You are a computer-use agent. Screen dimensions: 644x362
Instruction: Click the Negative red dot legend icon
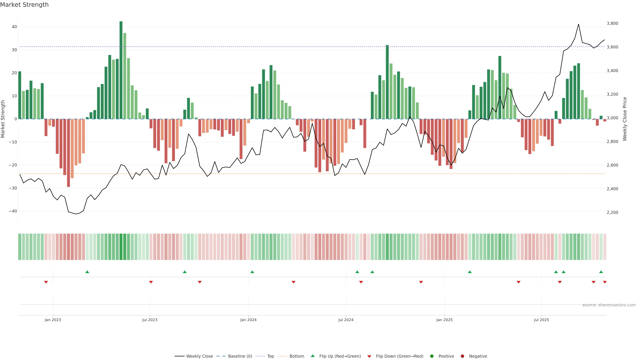click(x=462, y=356)
